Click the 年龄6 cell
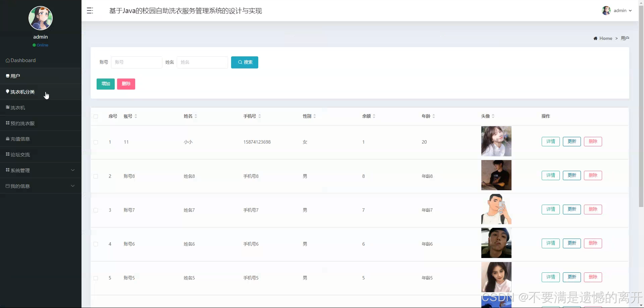Image resolution: width=644 pixels, height=308 pixels. [427, 244]
